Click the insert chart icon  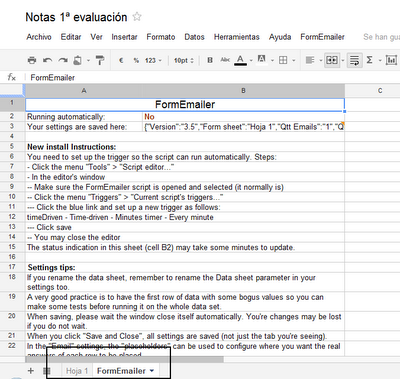pos(391,60)
